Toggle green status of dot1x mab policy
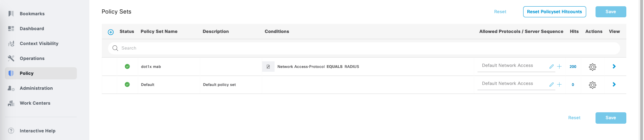 point(127,67)
